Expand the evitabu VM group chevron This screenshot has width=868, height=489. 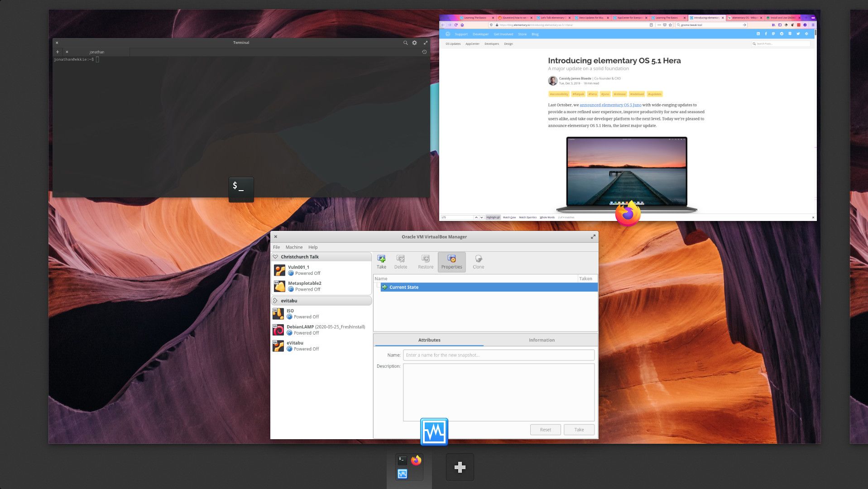275,301
